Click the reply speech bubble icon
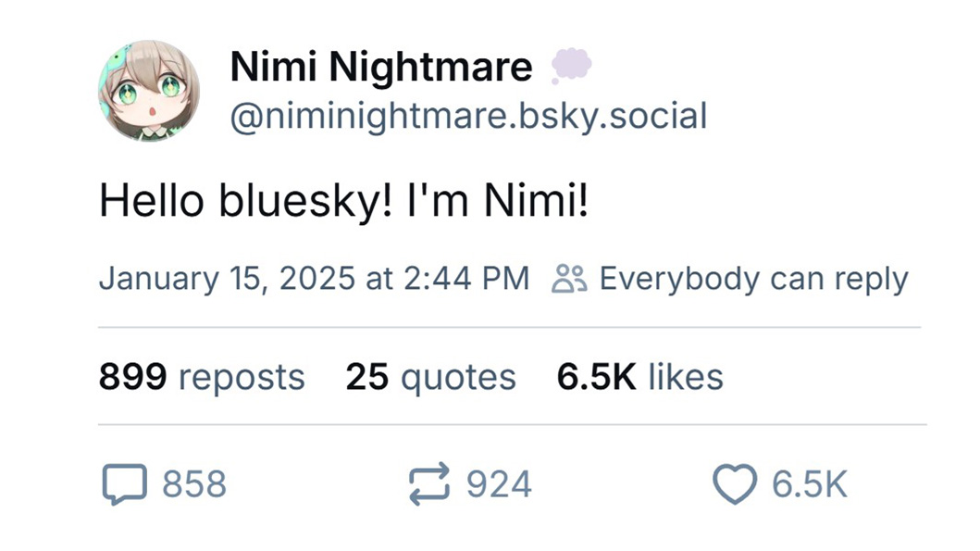The width and height of the screenshot is (980, 551). pyautogui.click(x=123, y=484)
